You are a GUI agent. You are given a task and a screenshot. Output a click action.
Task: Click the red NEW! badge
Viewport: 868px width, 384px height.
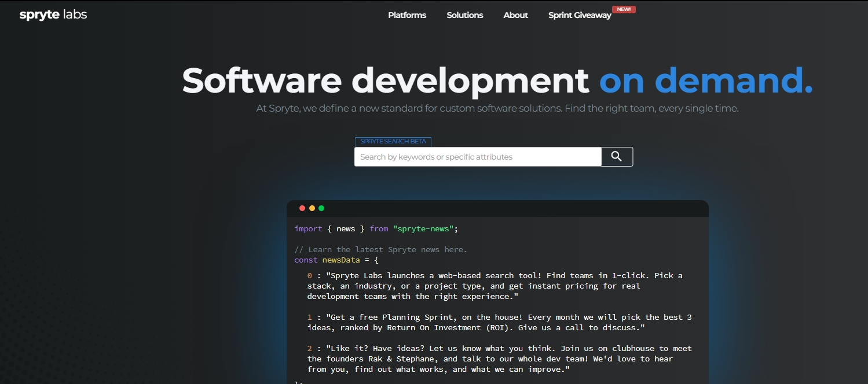[x=624, y=9]
